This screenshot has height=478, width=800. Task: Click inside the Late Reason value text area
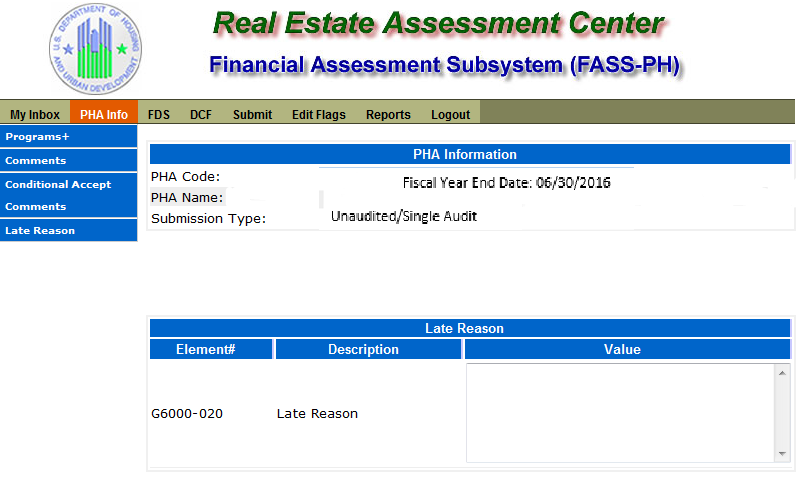click(620, 413)
